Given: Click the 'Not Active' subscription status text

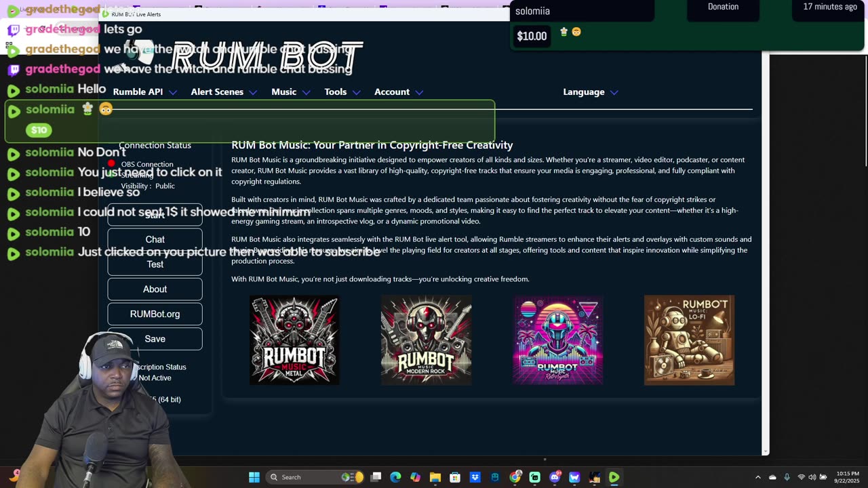Looking at the screenshot, I should [155, 378].
